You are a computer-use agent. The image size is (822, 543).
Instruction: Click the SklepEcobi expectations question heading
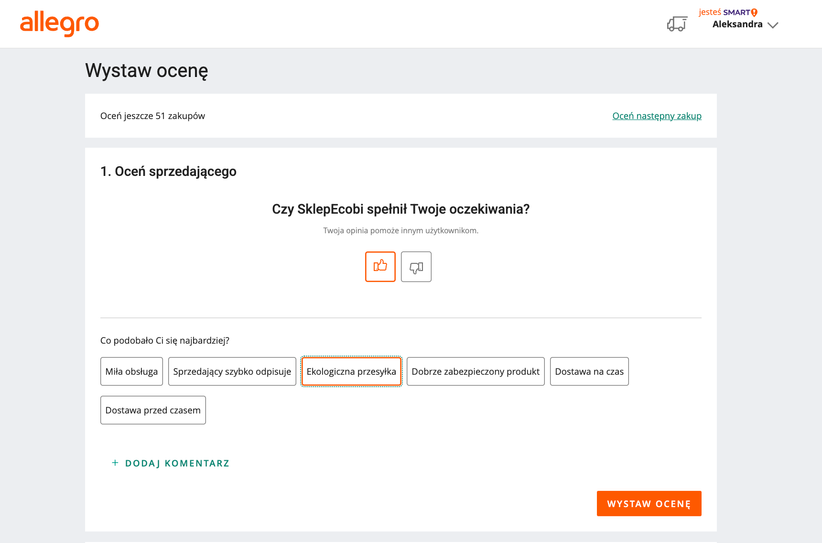401,209
